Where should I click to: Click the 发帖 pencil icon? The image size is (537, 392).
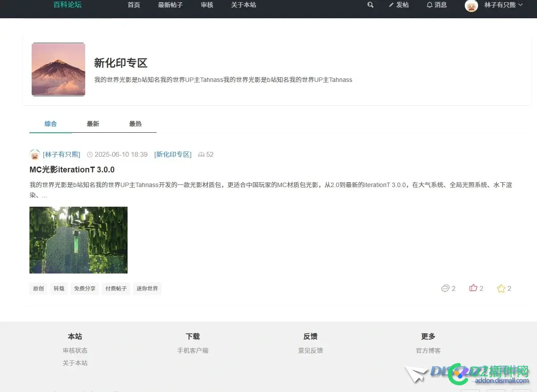[x=392, y=5]
